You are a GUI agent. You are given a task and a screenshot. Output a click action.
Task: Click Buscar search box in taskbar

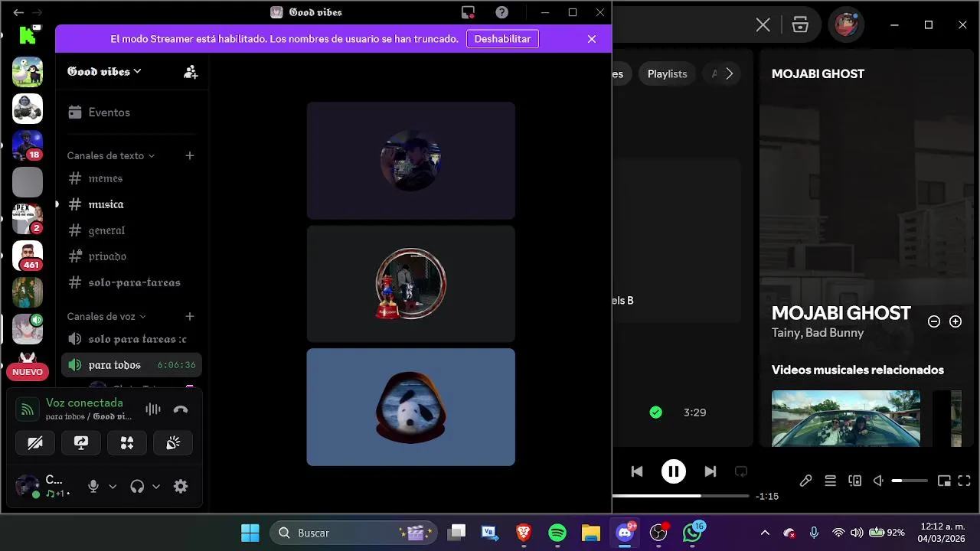tap(354, 533)
